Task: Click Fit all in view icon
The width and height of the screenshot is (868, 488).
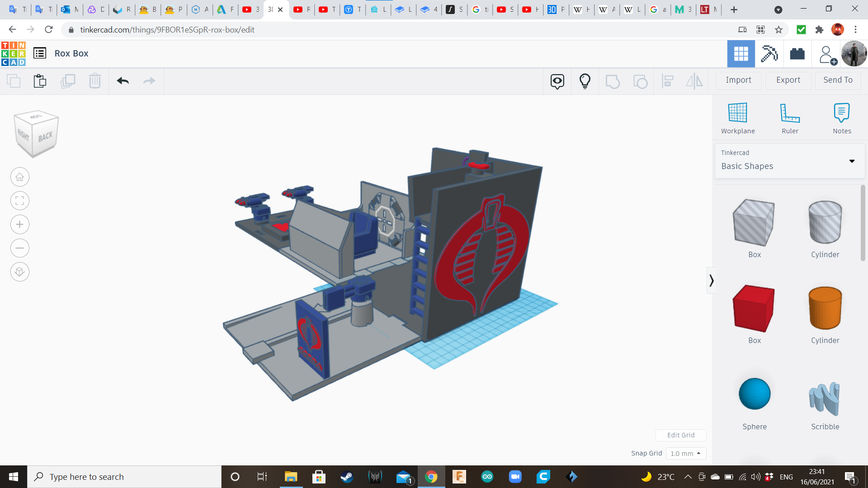Action: (20, 201)
